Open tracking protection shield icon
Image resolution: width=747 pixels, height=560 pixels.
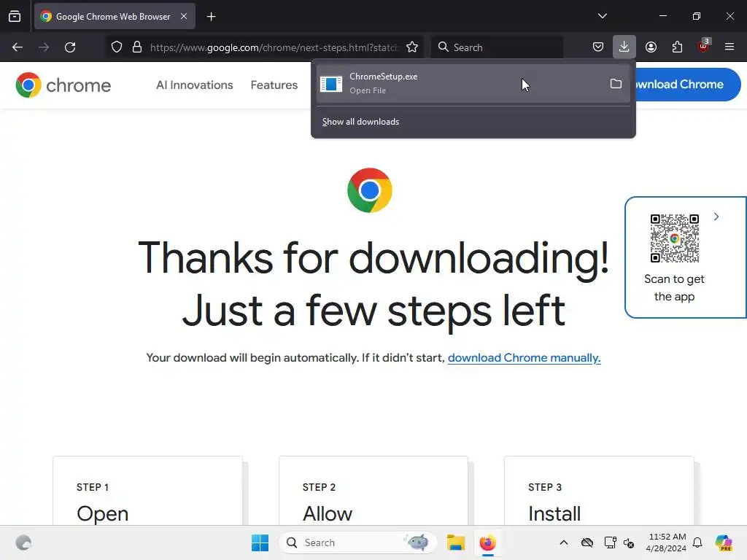coord(117,47)
